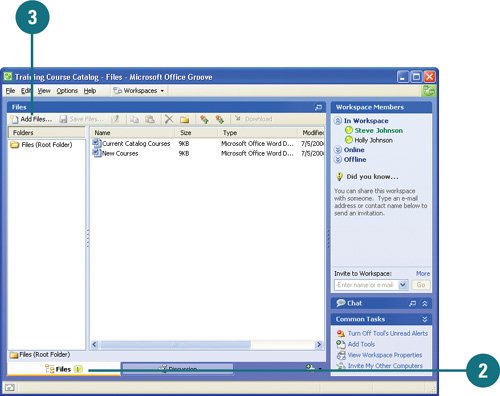500x396 pixels.
Task: Pop out the Files panel window icon
Action: coord(319,107)
